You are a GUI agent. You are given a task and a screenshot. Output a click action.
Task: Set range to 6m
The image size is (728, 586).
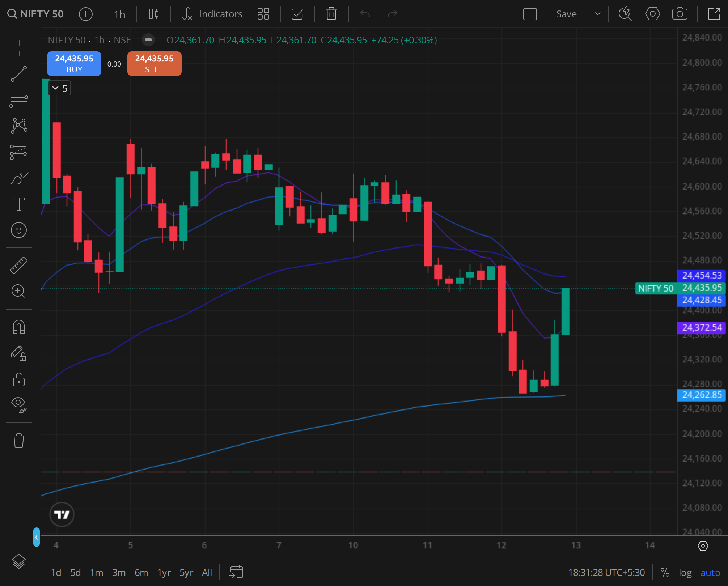coord(141,573)
